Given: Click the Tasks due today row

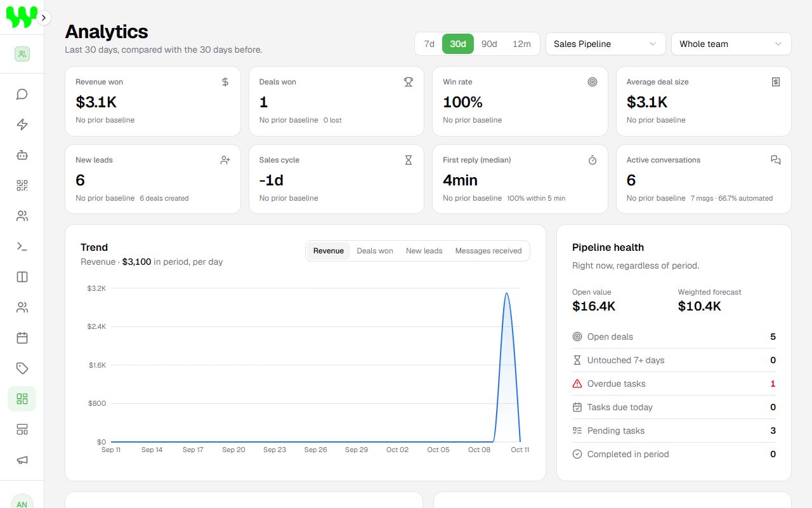Looking at the screenshot, I should click(x=674, y=407).
